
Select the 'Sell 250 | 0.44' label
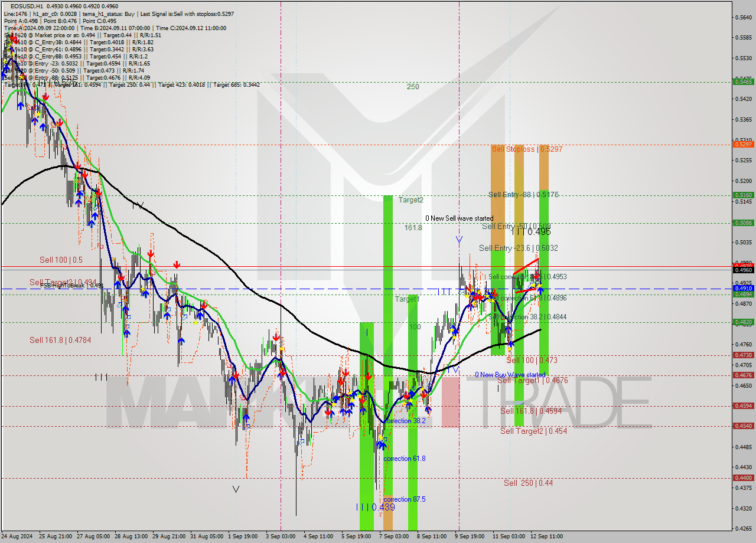tap(529, 483)
